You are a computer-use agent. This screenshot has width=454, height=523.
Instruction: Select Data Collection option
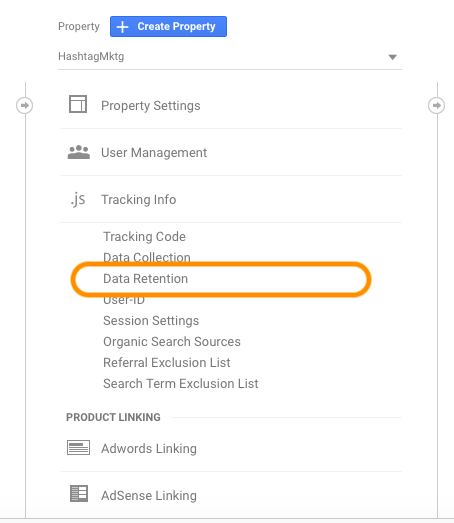point(147,257)
